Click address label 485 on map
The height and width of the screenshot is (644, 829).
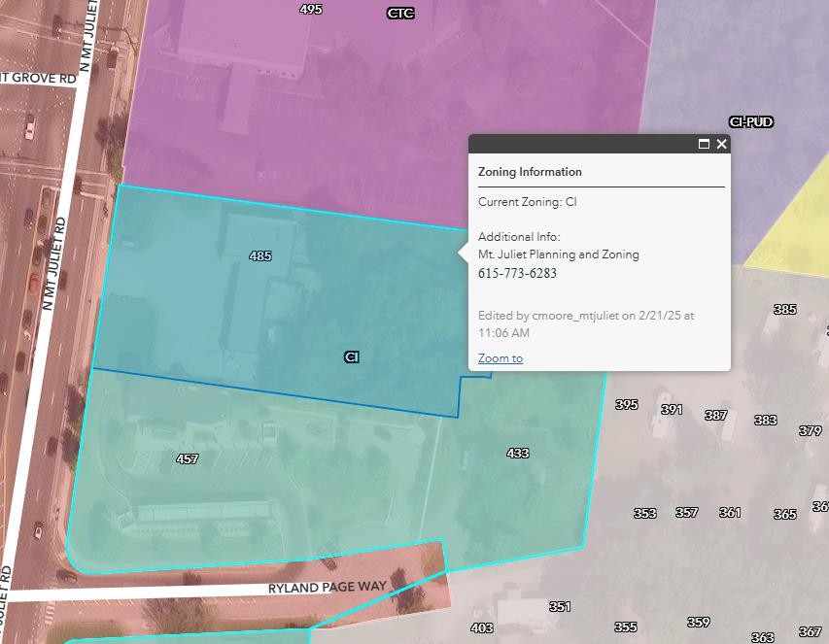[x=260, y=256]
